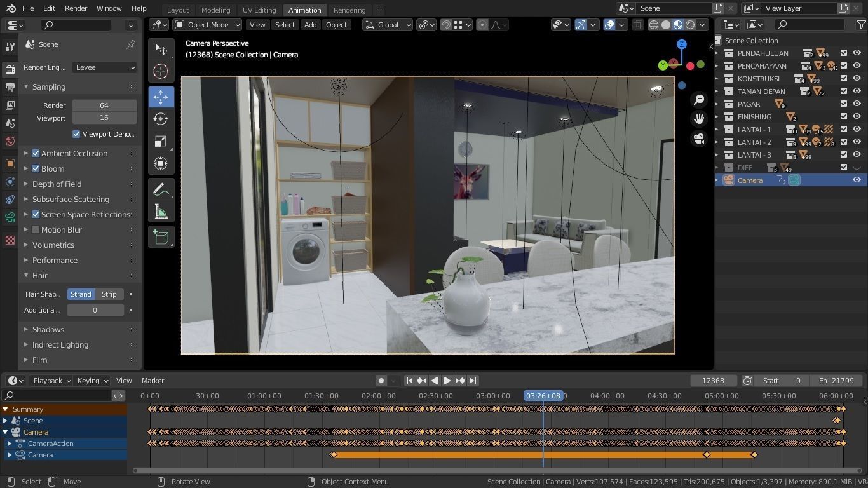
Task: Click the viewport zoom magnifier icon
Action: tap(699, 100)
